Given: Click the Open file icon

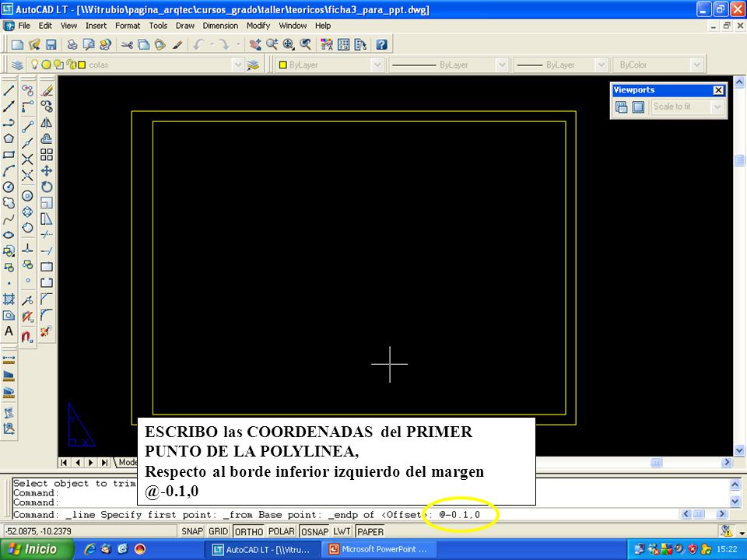Looking at the screenshot, I should click(x=34, y=45).
